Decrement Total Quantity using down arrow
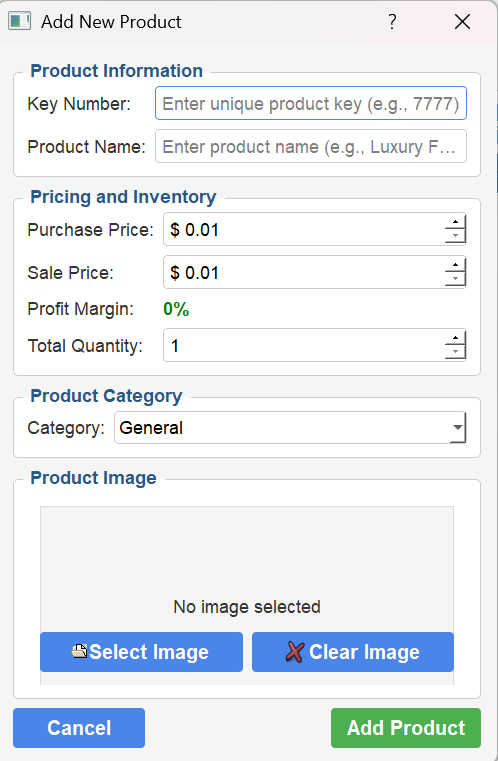Viewport: 498px width, 761px height. pos(455,352)
